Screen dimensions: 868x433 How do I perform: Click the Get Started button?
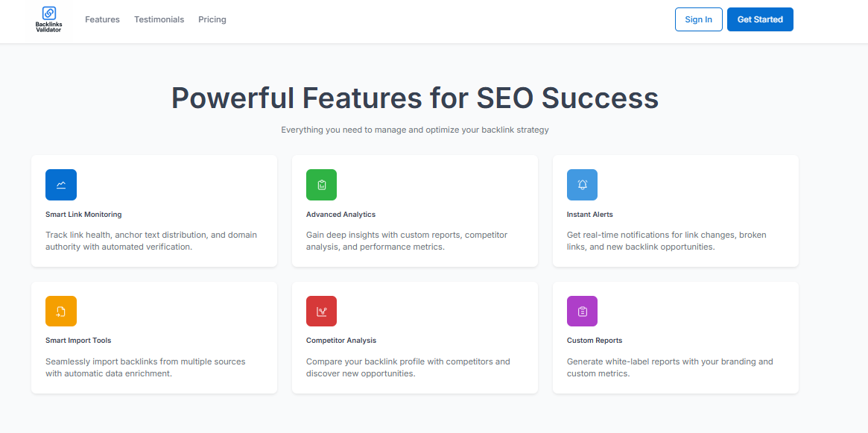[x=760, y=19]
